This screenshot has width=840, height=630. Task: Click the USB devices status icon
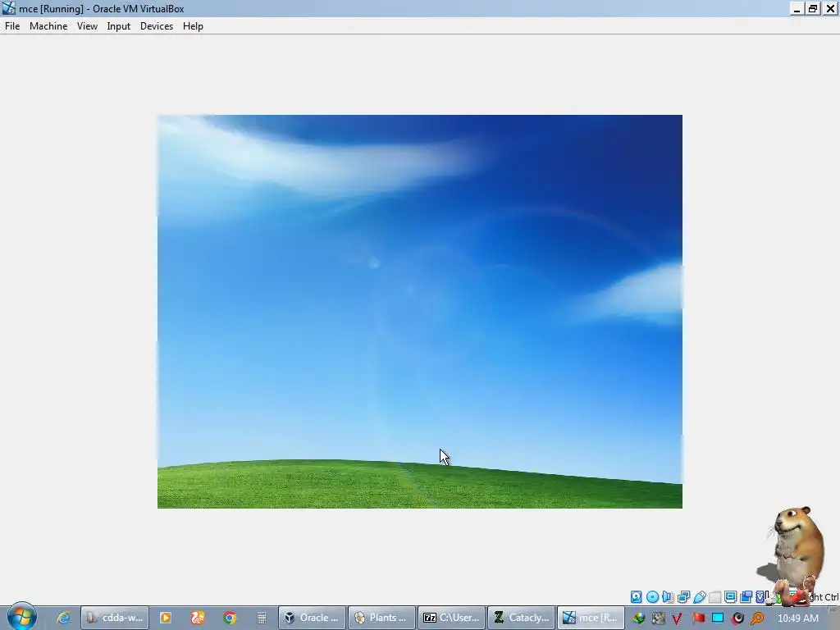click(x=699, y=597)
